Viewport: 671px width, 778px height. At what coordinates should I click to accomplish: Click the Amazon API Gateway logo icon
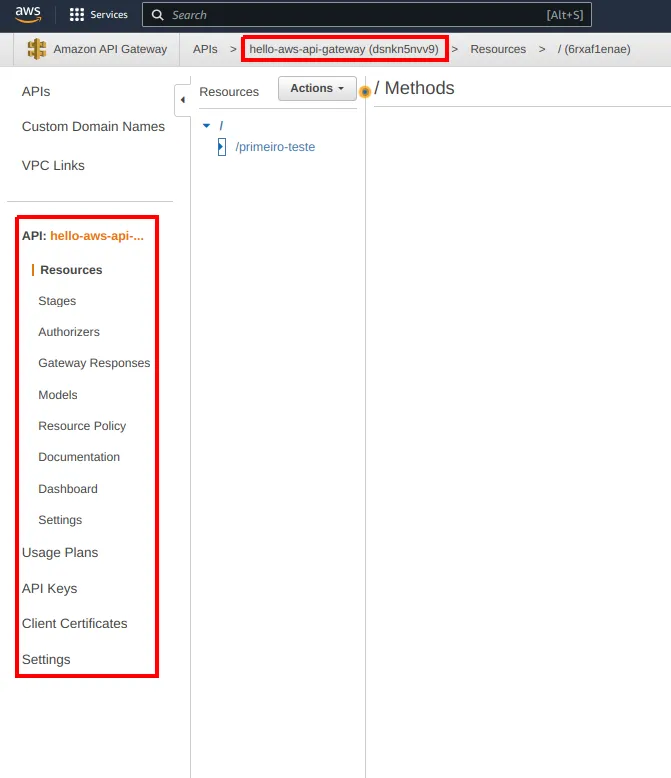tap(37, 49)
